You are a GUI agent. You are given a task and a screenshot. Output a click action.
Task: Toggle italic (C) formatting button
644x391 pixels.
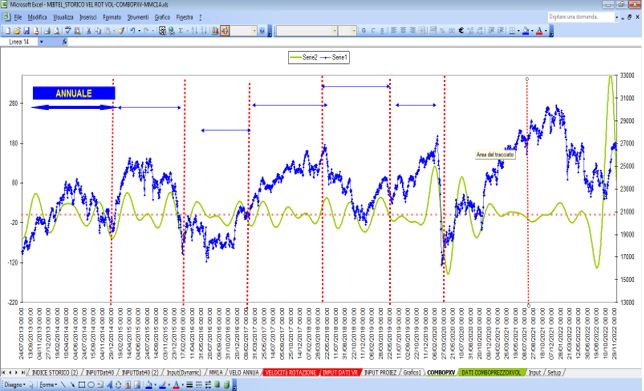tap(373, 31)
